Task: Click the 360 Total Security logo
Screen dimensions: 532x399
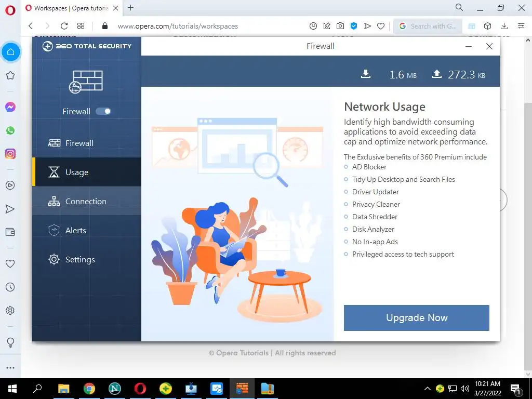Action: click(x=87, y=46)
